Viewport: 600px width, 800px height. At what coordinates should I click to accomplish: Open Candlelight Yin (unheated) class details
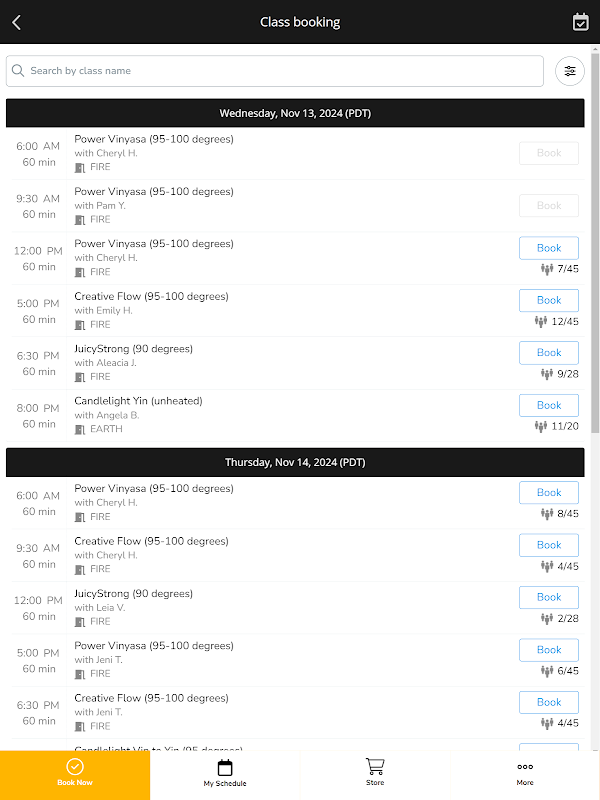click(x=138, y=401)
